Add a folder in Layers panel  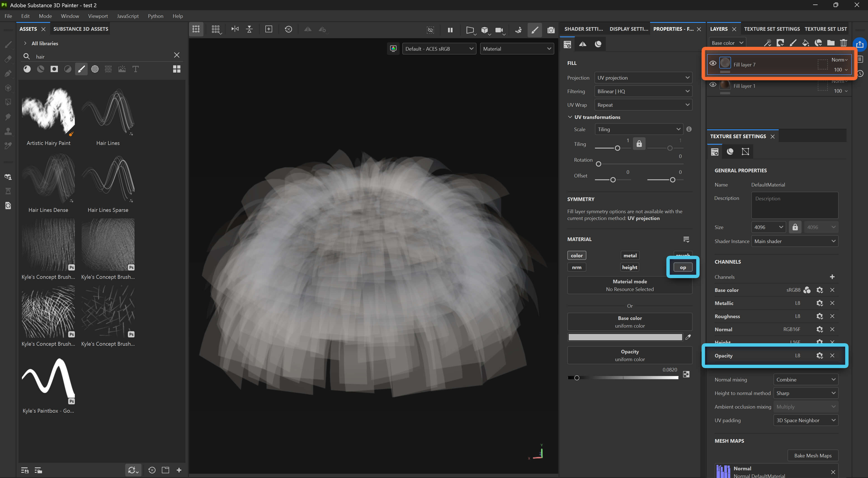click(x=831, y=43)
